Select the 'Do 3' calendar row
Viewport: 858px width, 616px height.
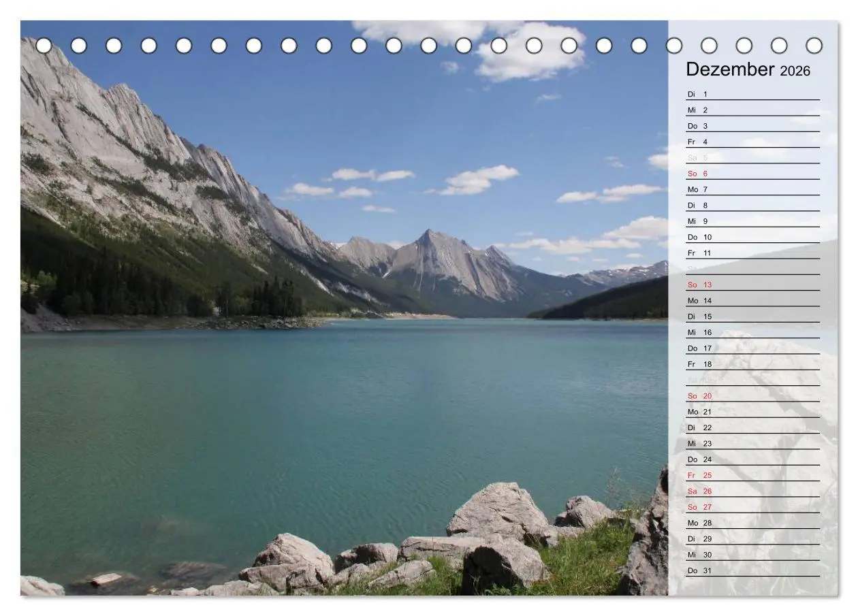(752, 126)
